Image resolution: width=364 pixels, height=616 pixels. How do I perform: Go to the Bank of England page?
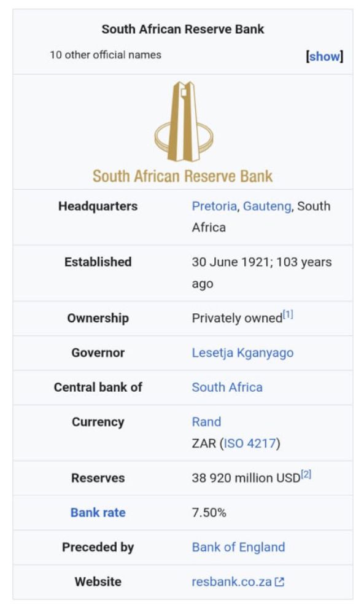238,547
